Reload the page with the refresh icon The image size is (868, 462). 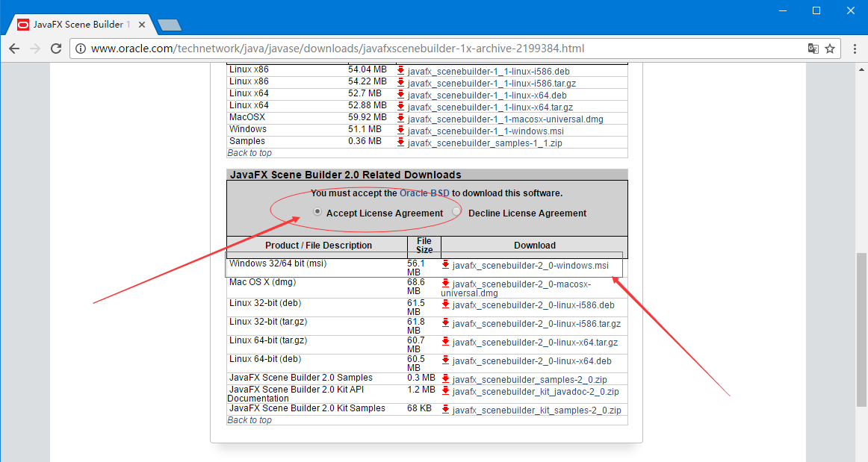[56, 49]
